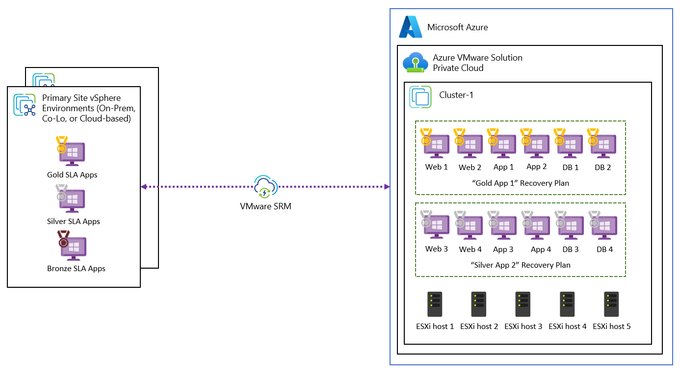Select the "ESXi host 5" label
The width and height of the screenshot is (680, 371).
pos(611,326)
